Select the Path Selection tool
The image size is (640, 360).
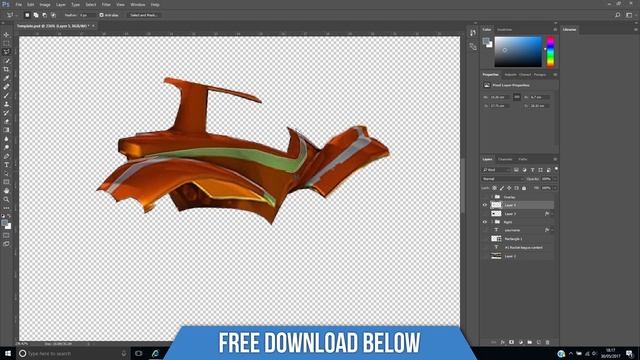click(7, 173)
